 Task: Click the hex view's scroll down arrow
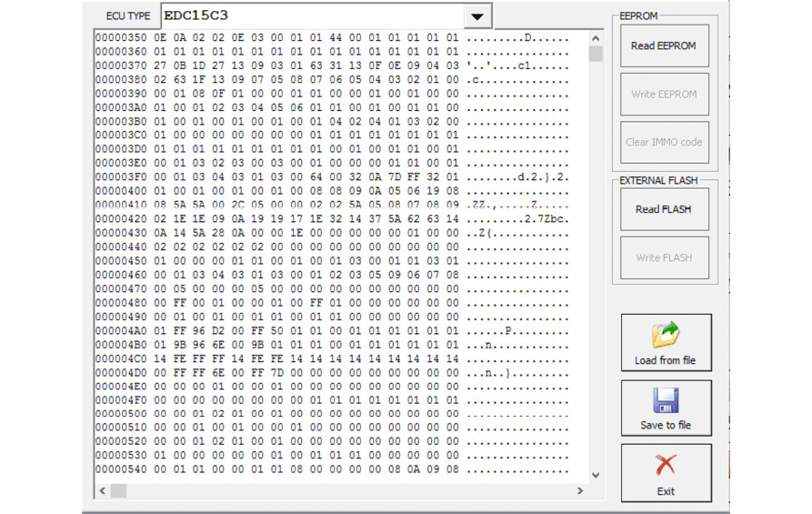(596, 474)
